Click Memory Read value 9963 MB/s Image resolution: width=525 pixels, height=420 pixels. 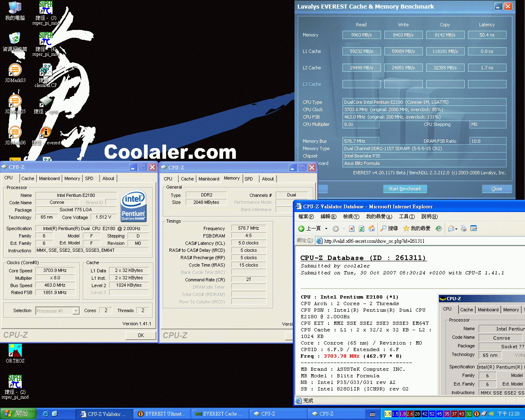[x=361, y=35]
